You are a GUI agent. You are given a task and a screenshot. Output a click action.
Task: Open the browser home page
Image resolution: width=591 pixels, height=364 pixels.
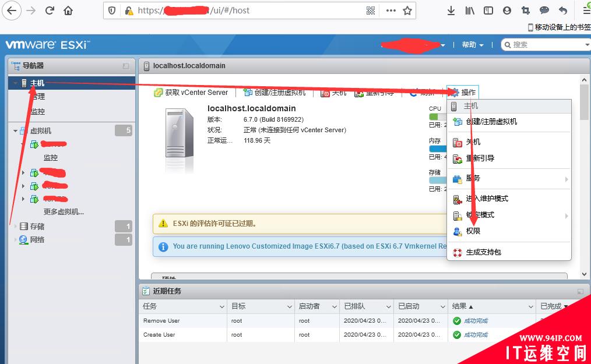pos(68,10)
